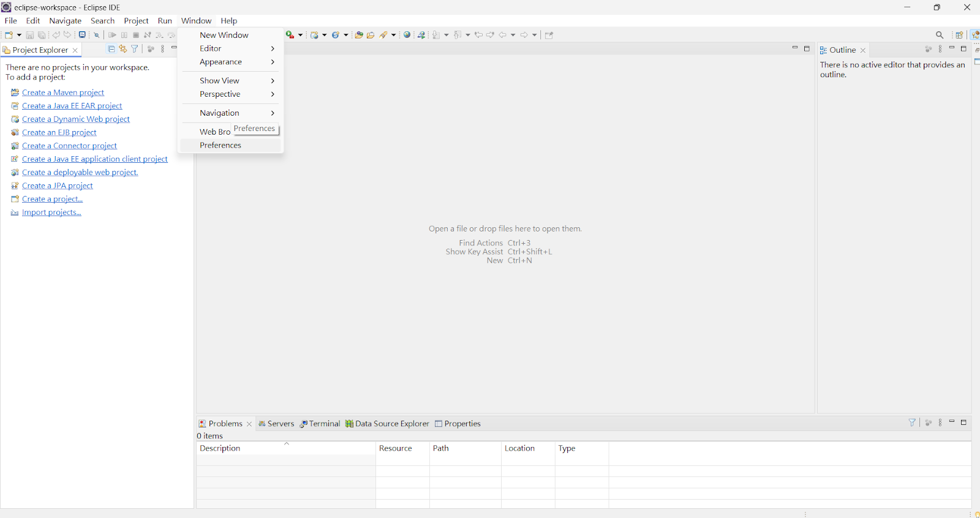980x518 pixels.
Task: Click the Open Type folder icon
Action: click(359, 35)
